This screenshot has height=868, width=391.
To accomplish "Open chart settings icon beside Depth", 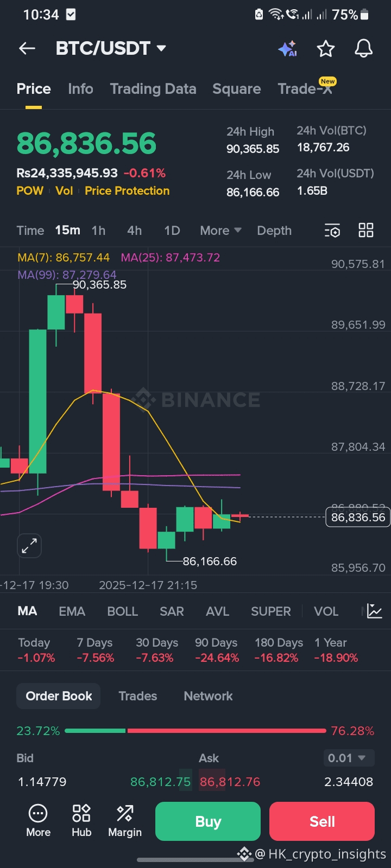I will [332, 231].
